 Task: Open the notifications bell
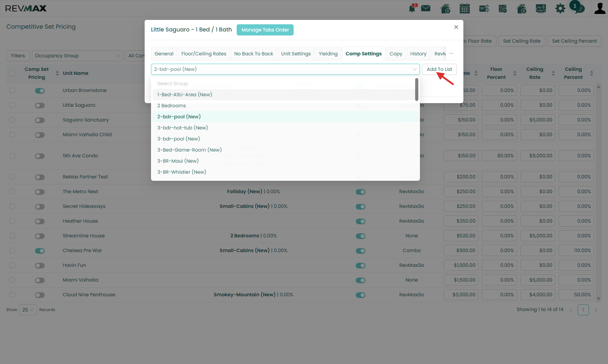412,8
